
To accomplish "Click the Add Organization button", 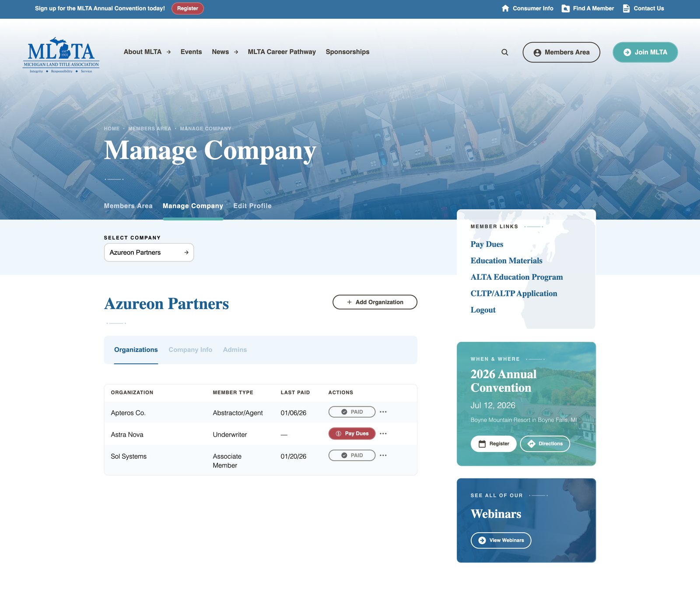I will pyautogui.click(x=375, y=302).
